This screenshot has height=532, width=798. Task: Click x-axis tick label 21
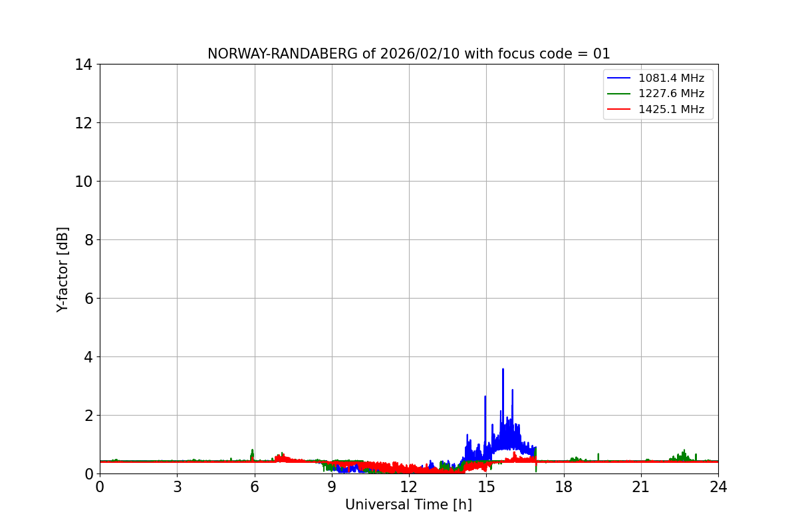click(641, 487)
